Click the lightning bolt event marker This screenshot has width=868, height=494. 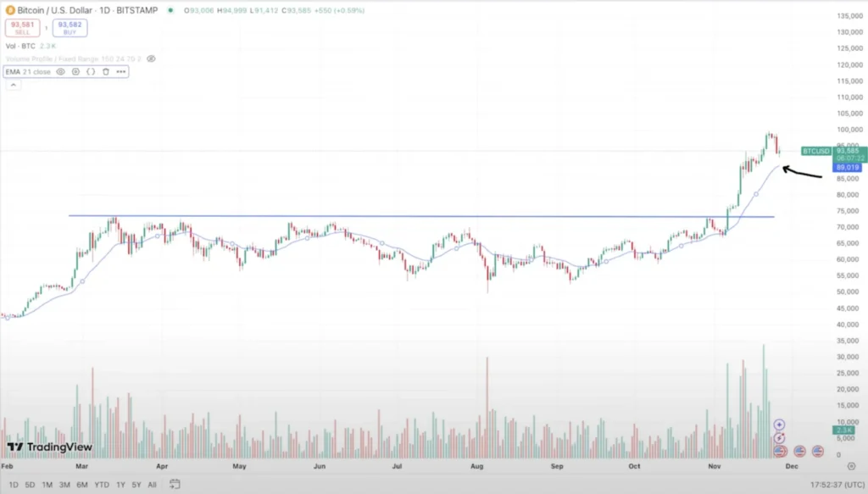point(780,438)
